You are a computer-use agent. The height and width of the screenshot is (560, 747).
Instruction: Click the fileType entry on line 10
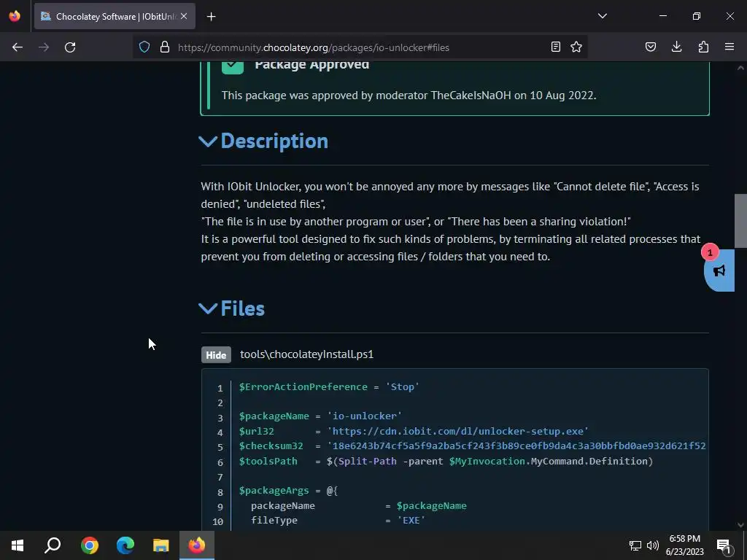(x=274, y=520)
